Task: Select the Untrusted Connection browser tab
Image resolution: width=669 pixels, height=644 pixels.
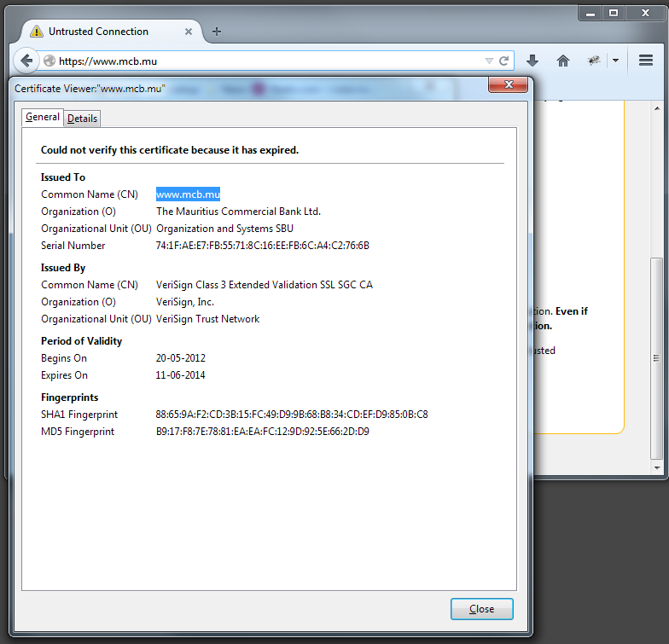Action: coord(98,32)
